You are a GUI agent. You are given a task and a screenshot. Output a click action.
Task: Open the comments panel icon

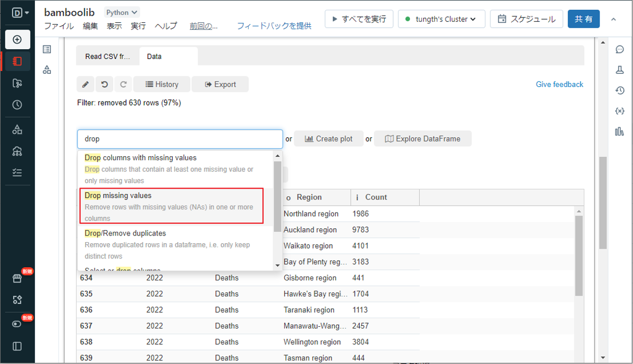[x=619, y=50]
